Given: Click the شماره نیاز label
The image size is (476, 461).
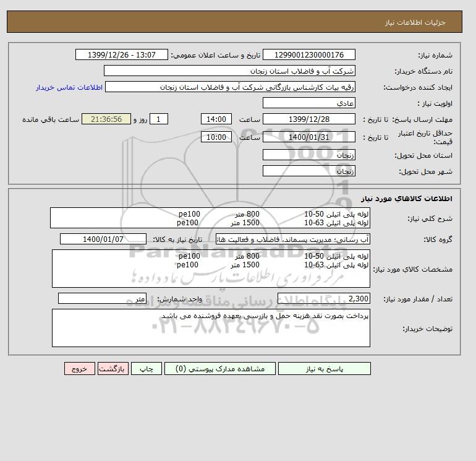Looking at the screenshot, I should pyautogui.click(x=435, y=55).
